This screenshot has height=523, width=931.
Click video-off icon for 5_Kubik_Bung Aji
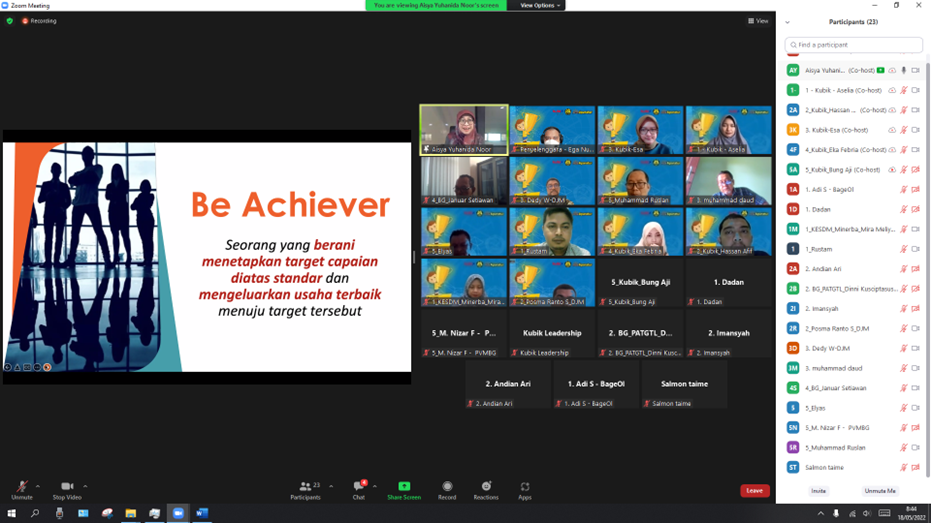click(x=916, y=170)
